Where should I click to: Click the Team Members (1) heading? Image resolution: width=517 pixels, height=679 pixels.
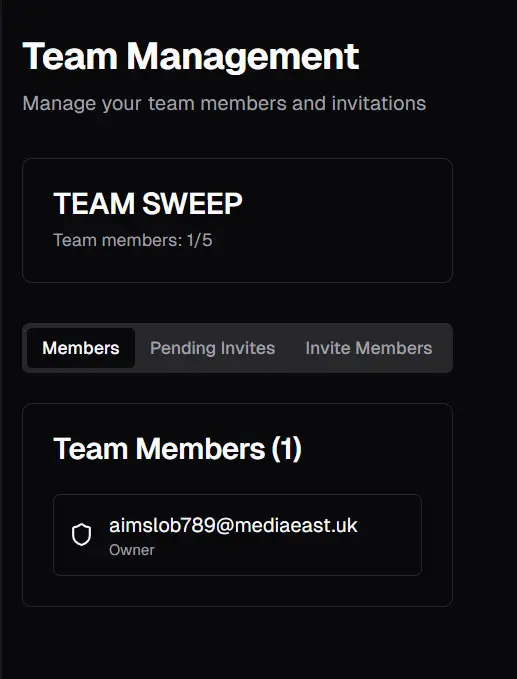point(177,449)
